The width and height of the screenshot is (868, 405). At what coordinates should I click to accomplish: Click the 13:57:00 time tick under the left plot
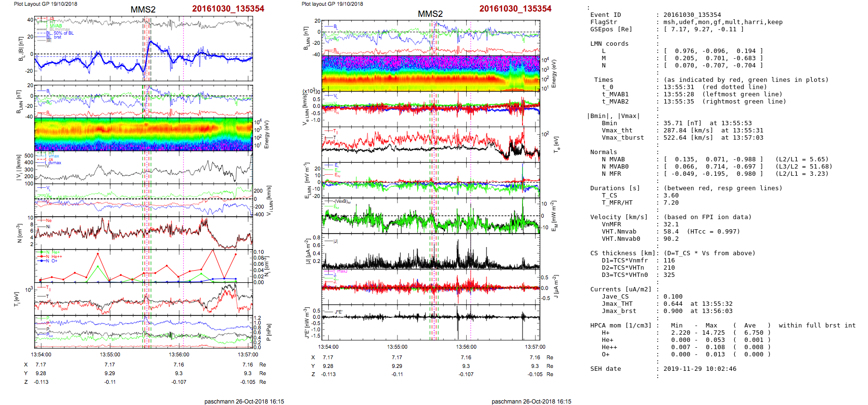(x=247, y=355)
